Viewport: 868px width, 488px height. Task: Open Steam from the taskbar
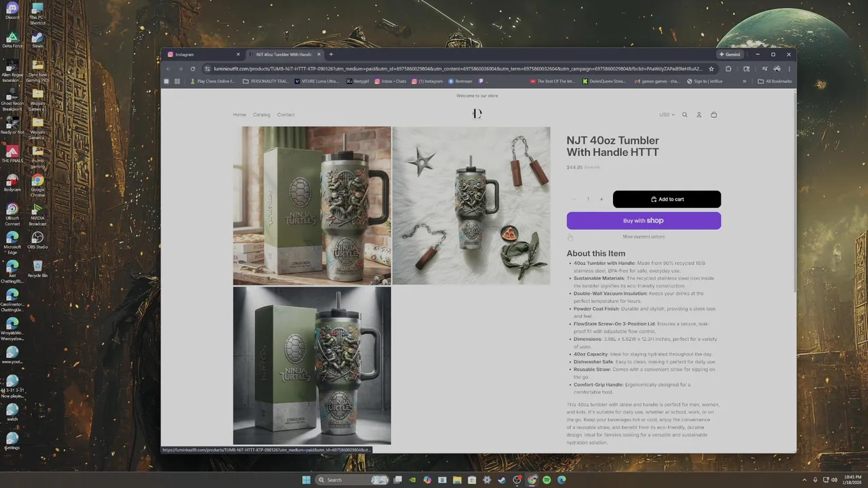(x=502, y=480)
